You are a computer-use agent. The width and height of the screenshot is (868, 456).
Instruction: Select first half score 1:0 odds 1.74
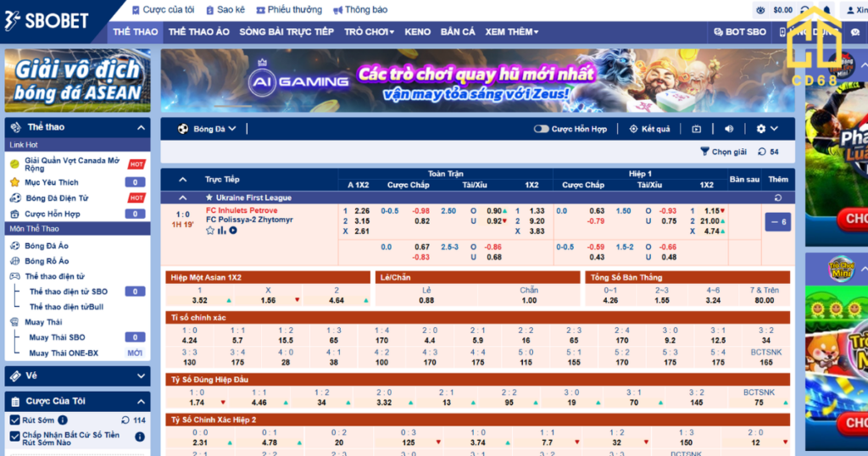click(197, 403)
